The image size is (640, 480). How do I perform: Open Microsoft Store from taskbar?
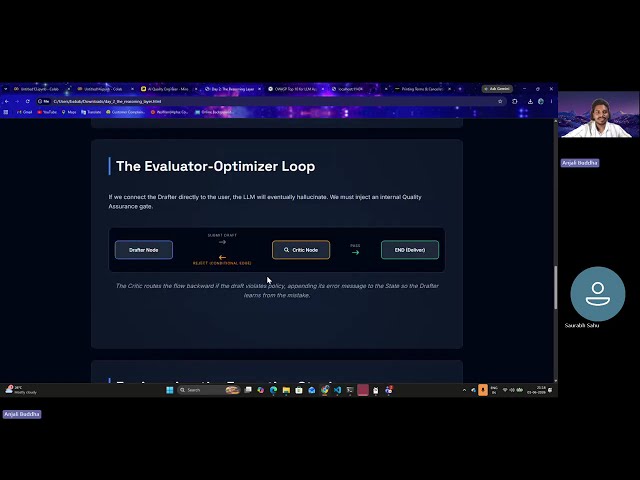click(299, 390)
